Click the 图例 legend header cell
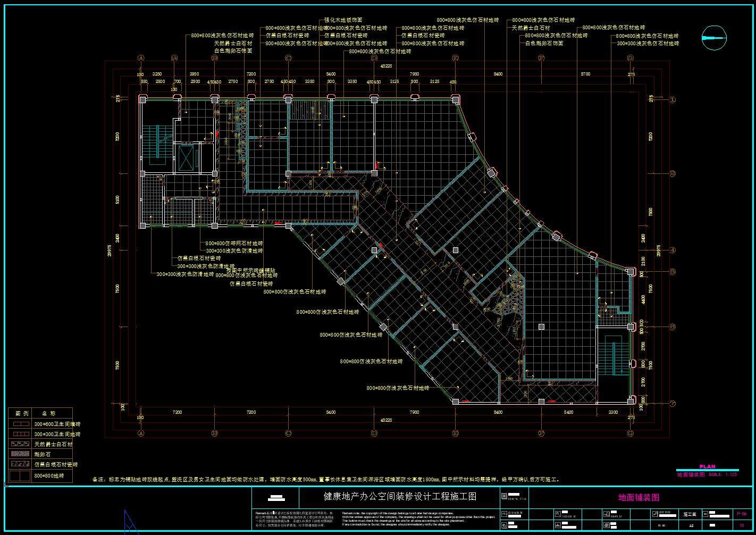The height and width of the screenshot is (535, 756). click(x=21, y=413)
